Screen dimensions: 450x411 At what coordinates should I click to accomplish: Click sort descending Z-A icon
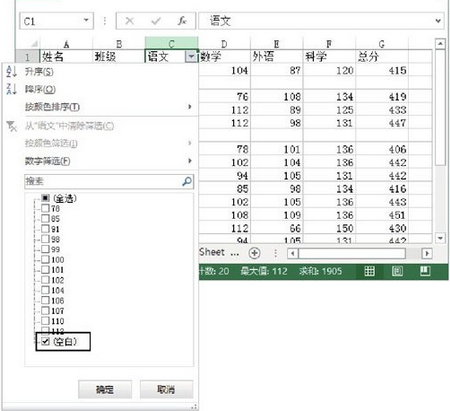pos(11,89)
